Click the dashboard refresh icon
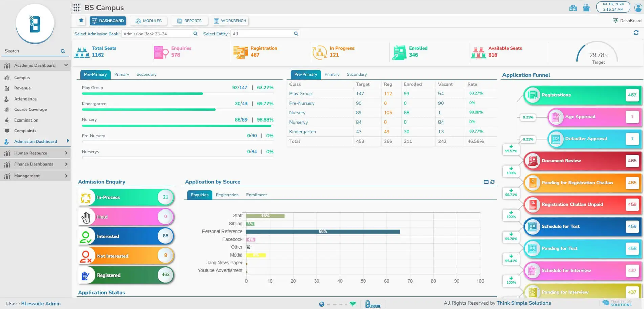 click(636, 33)
